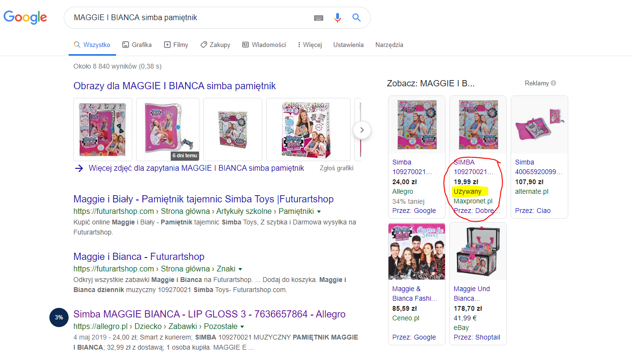Screen dimensions: 633x364
Task: Open 'Simba 40065920099...' product title
Action: (x=539, y=167)
